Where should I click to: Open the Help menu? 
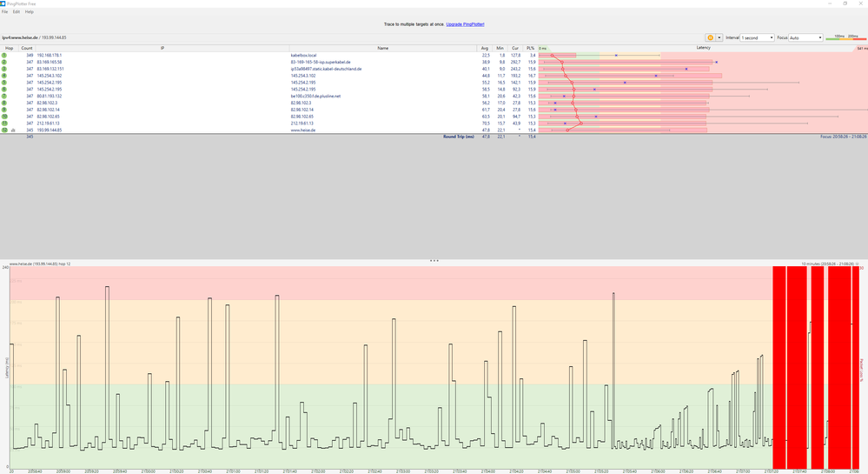(30, 11)
